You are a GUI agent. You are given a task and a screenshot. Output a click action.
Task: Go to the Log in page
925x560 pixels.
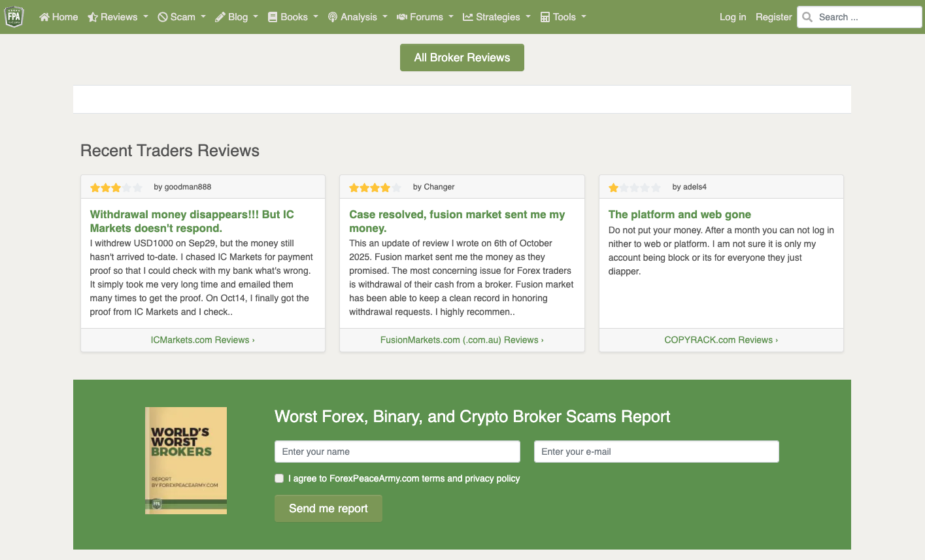coord(732,17)
